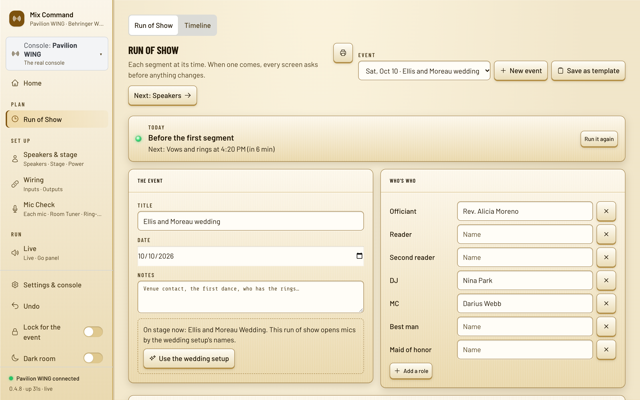Click the Add a role button
Image resolution: width=640 pixels, height=400 pixels.
[411, 371]
